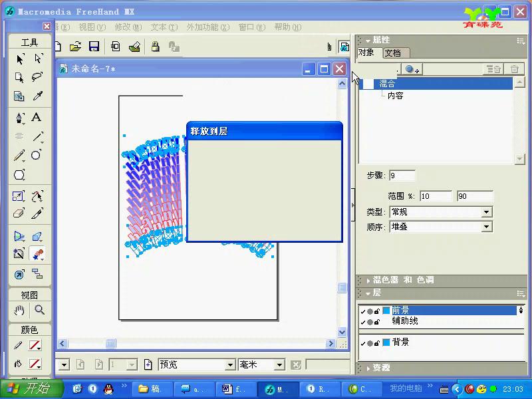
Task: Open the 文本(T) menu
Action: click(x=164, y=27)
